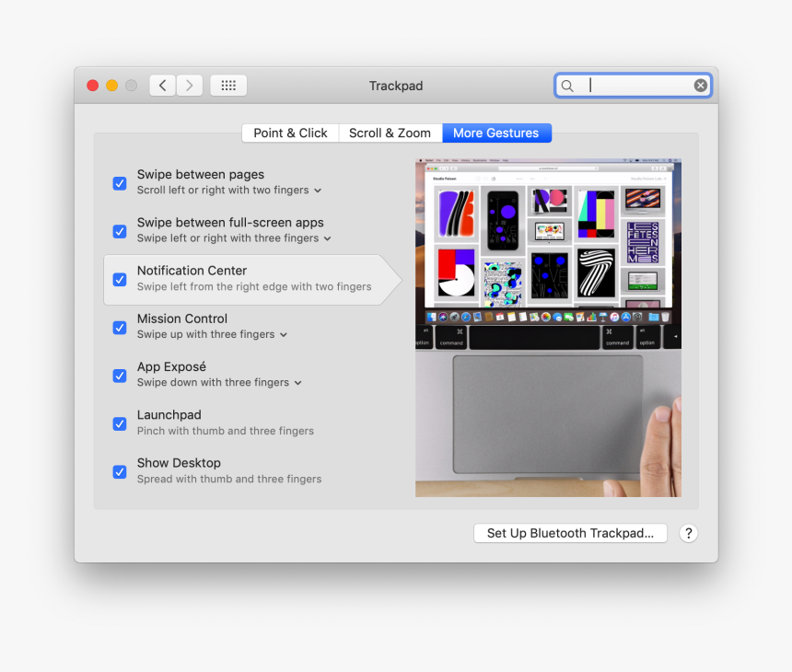Click 'Pinch with thumb and three fingers' text
This screenshot has height=672, width=792.
(226, 431)
